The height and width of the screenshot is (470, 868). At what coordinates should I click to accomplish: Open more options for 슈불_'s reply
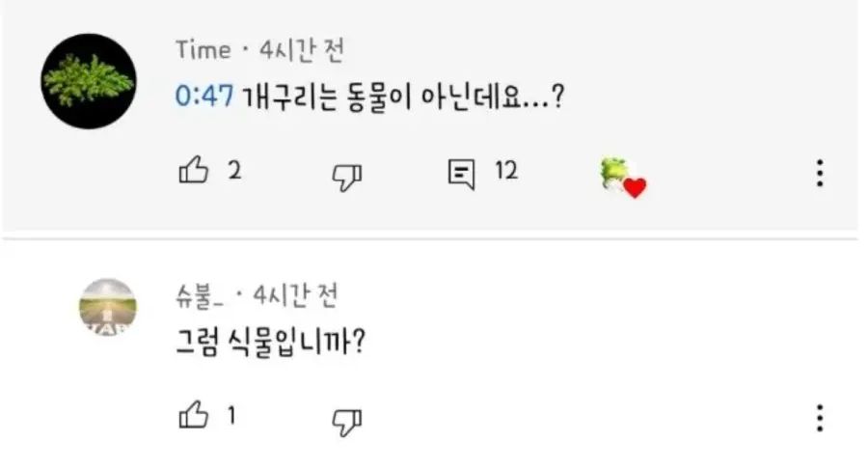click(x=820, y=418)
